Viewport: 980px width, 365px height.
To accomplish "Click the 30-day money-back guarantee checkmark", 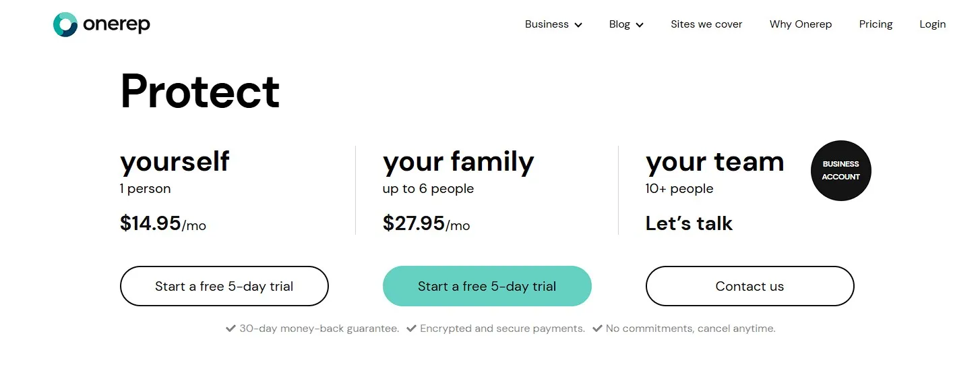I will click(231, 329).
